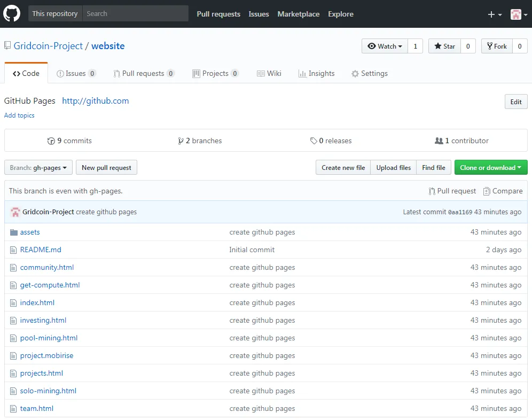This screenshot has height=420, width=532.
Task: Click the Watch count 1
Action: 415,46
